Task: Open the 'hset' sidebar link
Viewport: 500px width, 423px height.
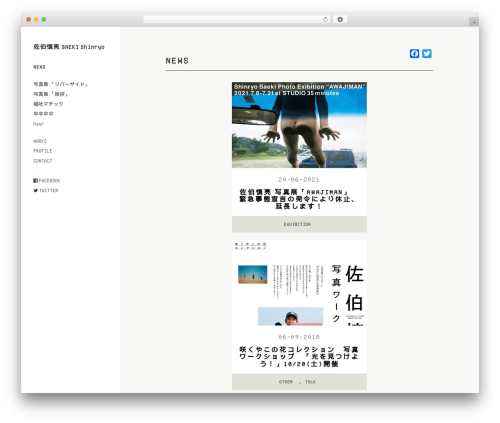Action: click(x=38, y=124)
